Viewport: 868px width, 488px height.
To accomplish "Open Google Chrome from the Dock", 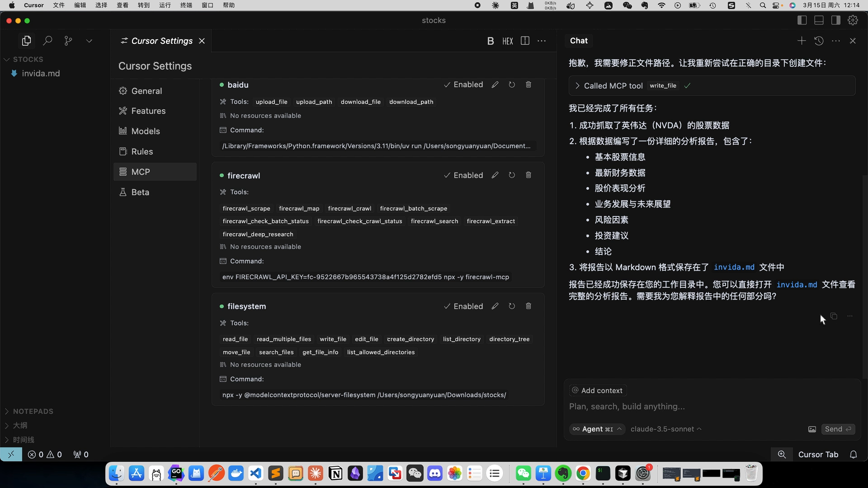I will [x=583, y=474].
